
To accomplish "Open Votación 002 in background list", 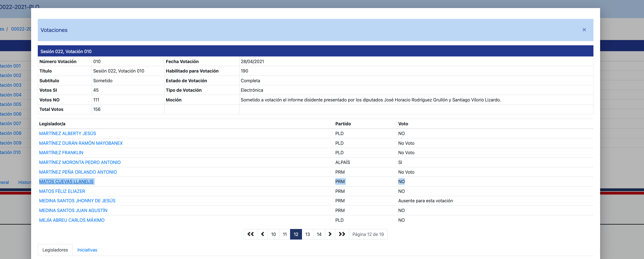I will pyautogui.click(x=11, y=75).
